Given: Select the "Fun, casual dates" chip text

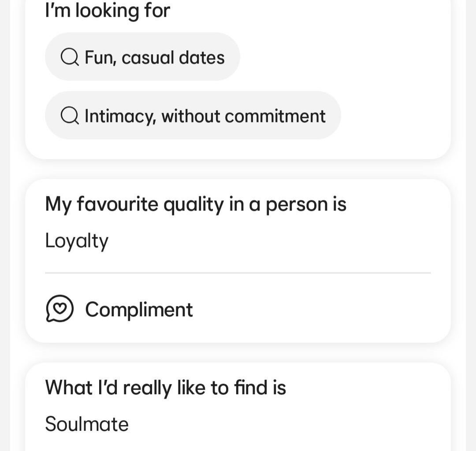Looking at the screenshot, I should 154,58.
